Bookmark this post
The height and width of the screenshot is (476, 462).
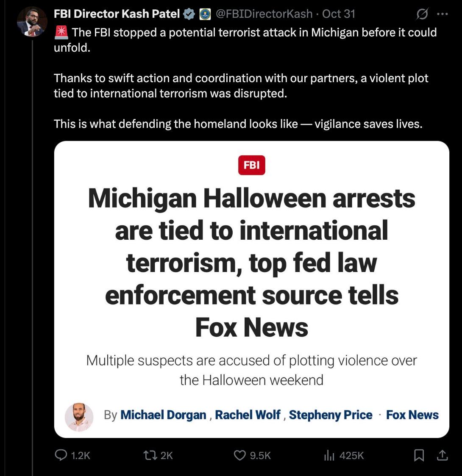419,455
